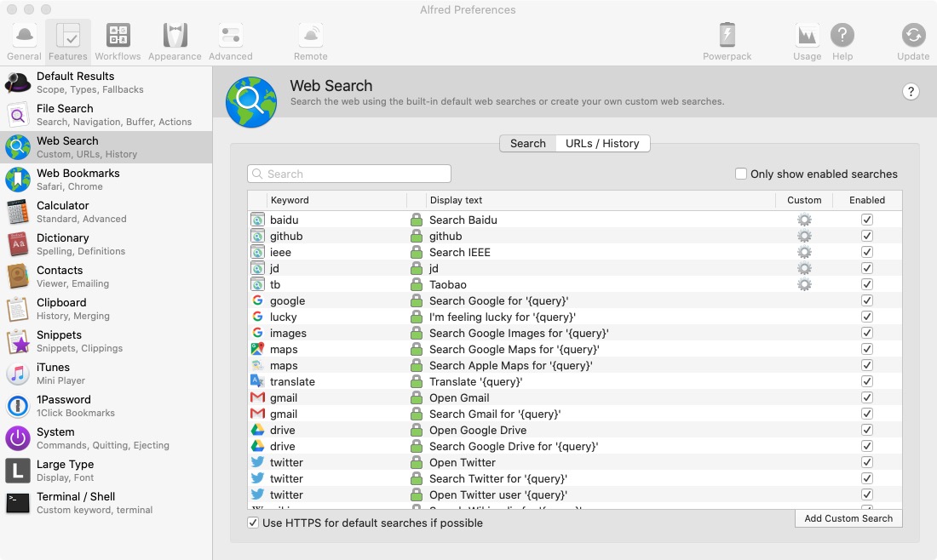Open custom settings gear for baidu
This screenshot has height=560, width=937.
pos(804,220)
